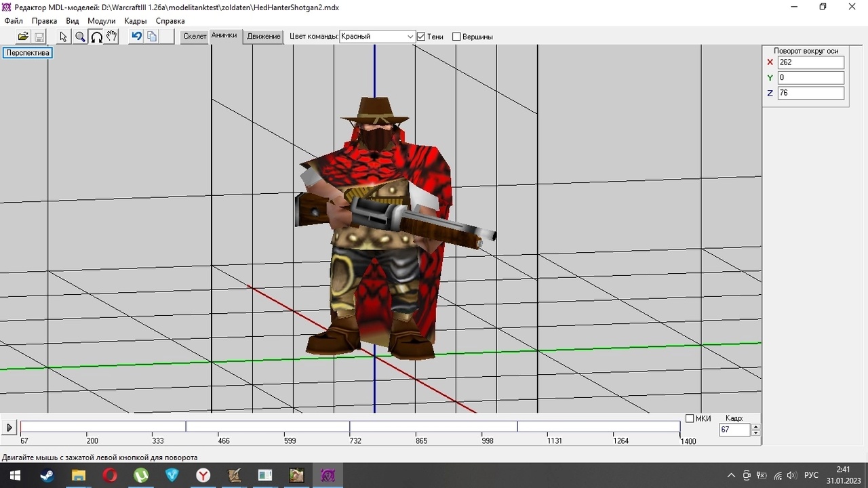Open the clock and date in taskbar

843,475
